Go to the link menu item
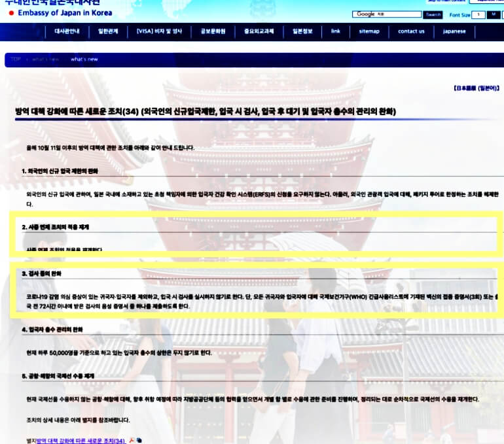 pos(336,31)
